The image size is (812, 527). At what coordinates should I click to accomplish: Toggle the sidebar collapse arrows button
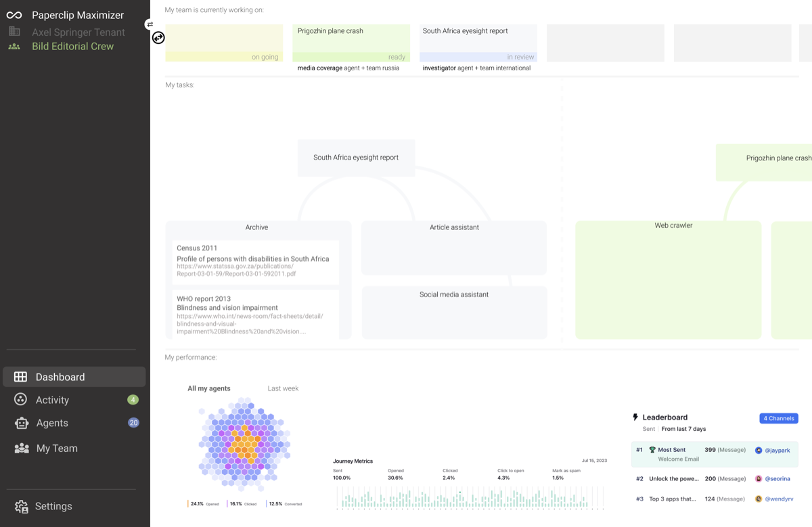point(150,24)
